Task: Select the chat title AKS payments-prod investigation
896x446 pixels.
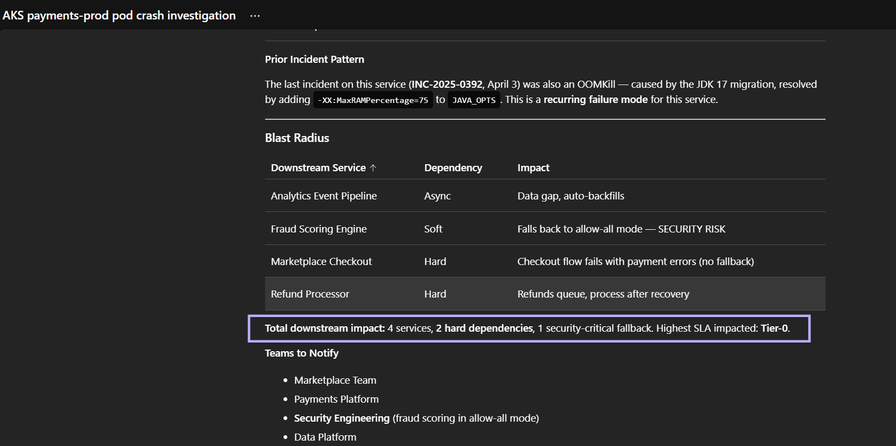Action: pos(119,16)
